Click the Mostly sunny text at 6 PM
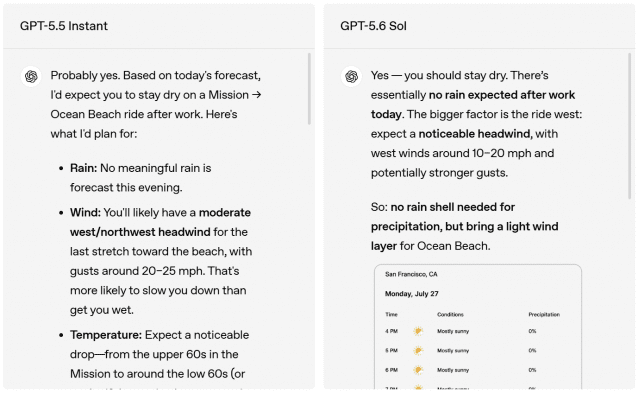The width and height of the screenshot is (638, 393). pos(453,370)
